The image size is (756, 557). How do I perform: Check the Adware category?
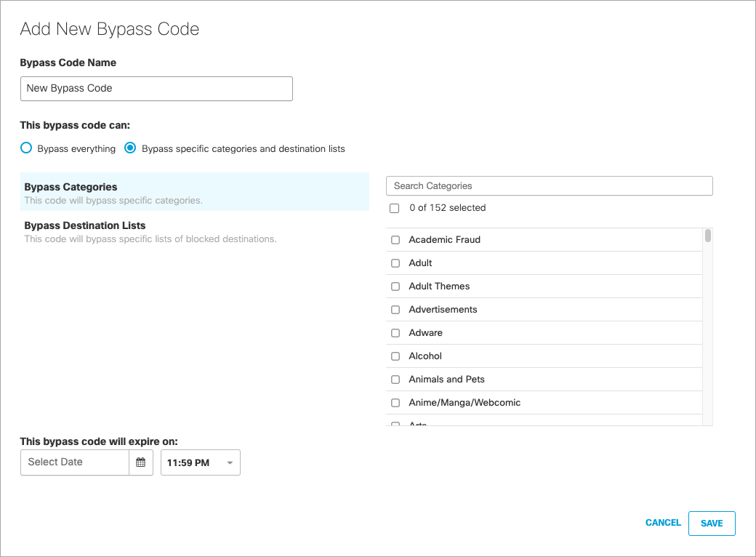point(395,333)
